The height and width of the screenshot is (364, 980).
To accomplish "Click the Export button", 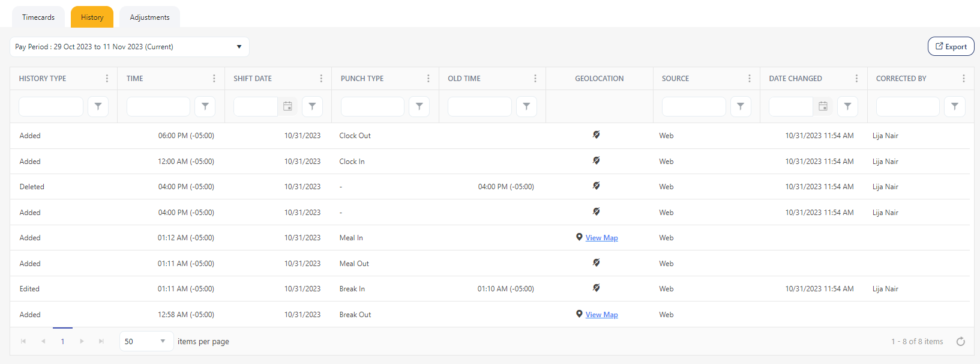I will tap(951, 46).
